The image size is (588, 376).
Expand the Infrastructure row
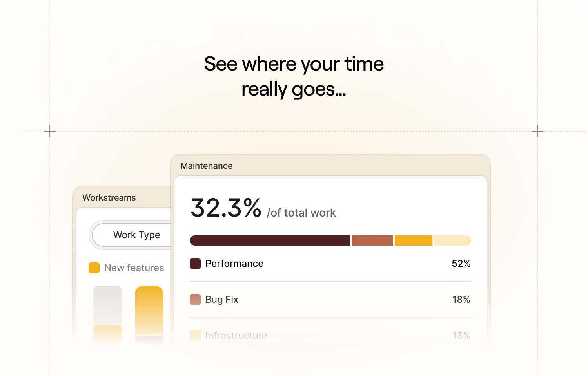click(x=236, y=335)
